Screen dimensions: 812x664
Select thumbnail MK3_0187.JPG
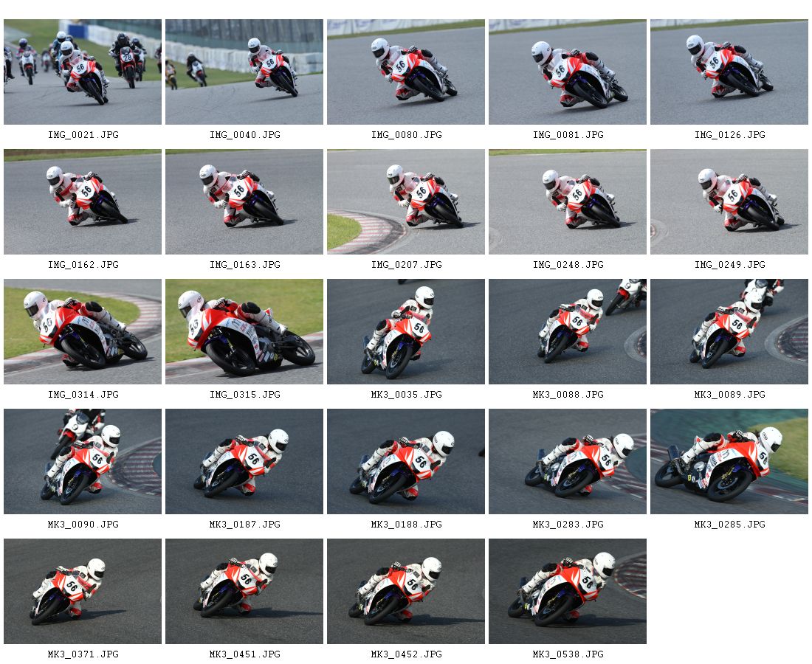(244, 462)
